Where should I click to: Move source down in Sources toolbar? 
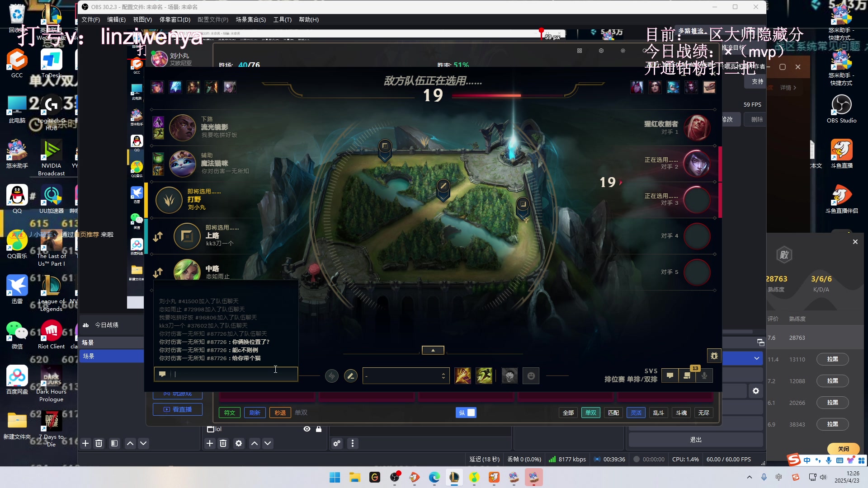(x=268, y=443)
